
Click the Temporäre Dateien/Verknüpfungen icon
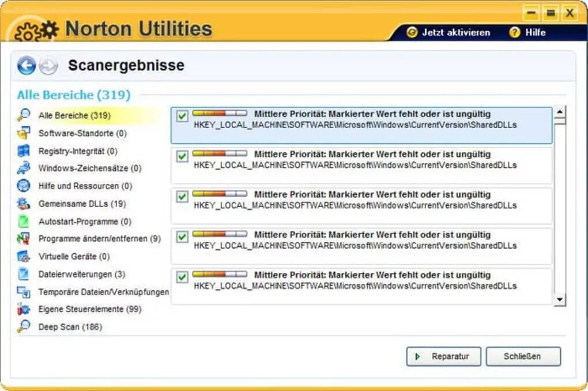tap(24, 292)
